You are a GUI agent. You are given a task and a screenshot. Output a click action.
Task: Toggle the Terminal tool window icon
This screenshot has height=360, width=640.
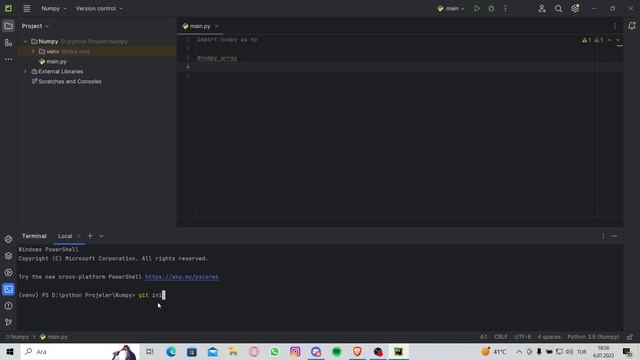point(8,289)
